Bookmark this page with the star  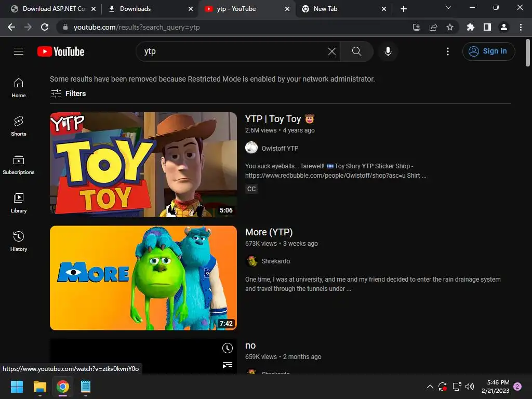(450, 27)
